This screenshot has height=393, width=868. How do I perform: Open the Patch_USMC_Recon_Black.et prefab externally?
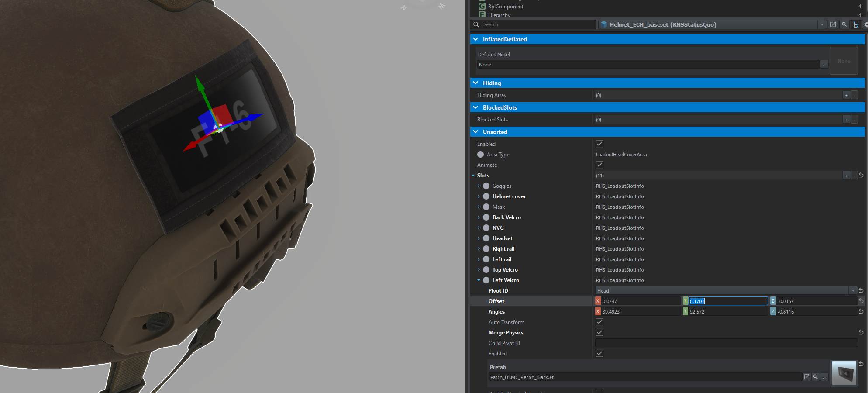click(x=807, y=377)
